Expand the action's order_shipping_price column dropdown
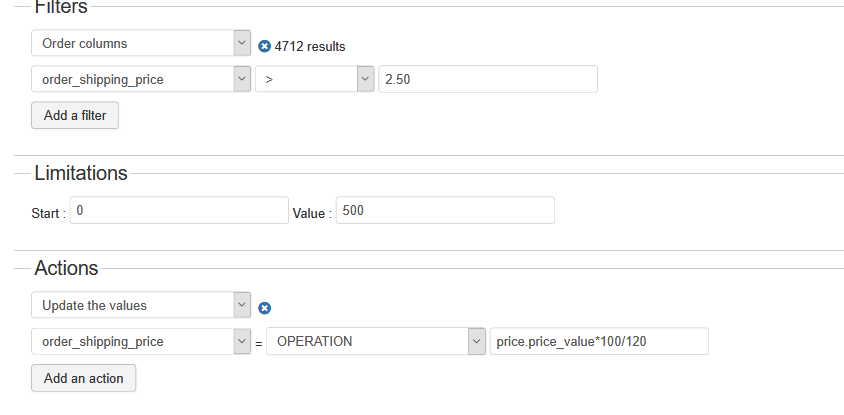Image resolution: width=844 pixels, height=415 pixels. click(140, 341)
